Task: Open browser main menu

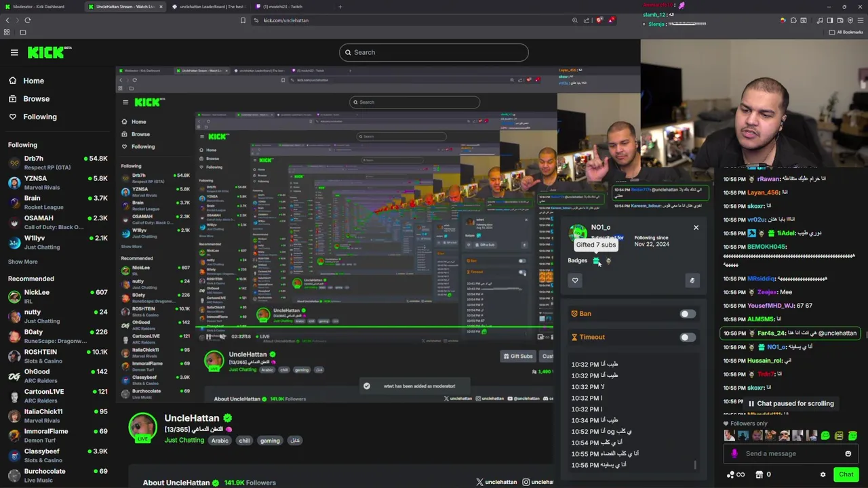Action: pos(861,20)
